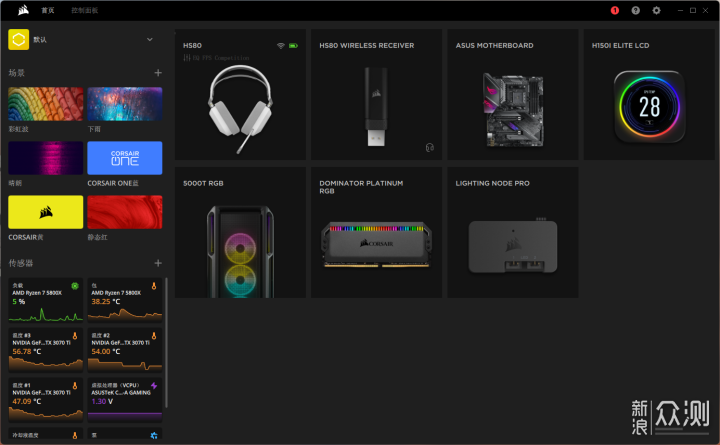The width and height of the screenshot is (720, 445).
Task: Click the HS80 battery status icon
Action: (x=293, y=46)
